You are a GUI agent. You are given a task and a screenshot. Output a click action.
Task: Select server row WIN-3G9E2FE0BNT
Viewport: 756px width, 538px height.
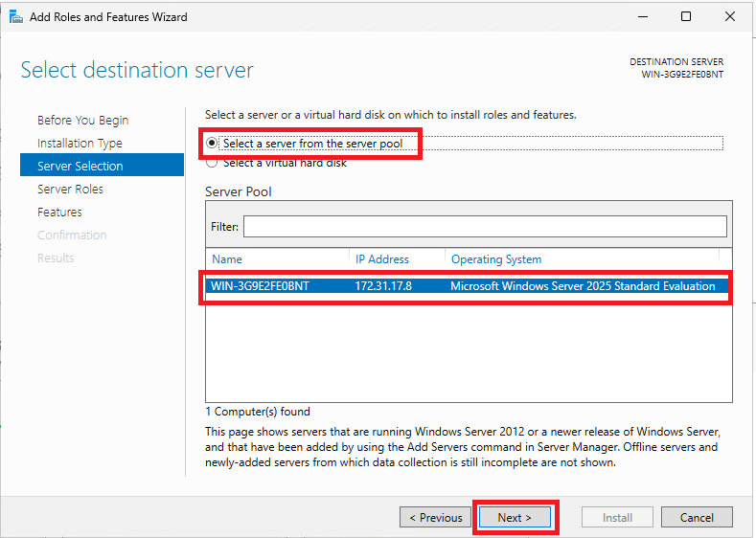point(467,286)
